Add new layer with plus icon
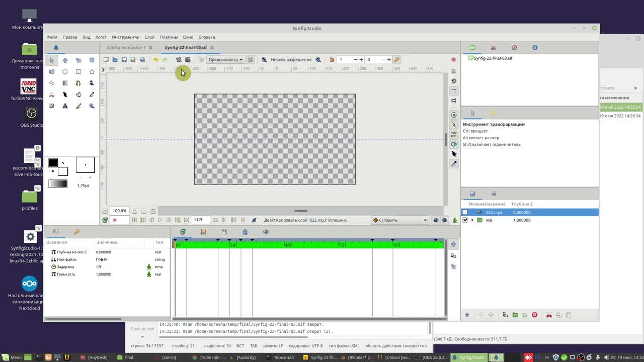The image size is (644, 362). pos(466,315)
